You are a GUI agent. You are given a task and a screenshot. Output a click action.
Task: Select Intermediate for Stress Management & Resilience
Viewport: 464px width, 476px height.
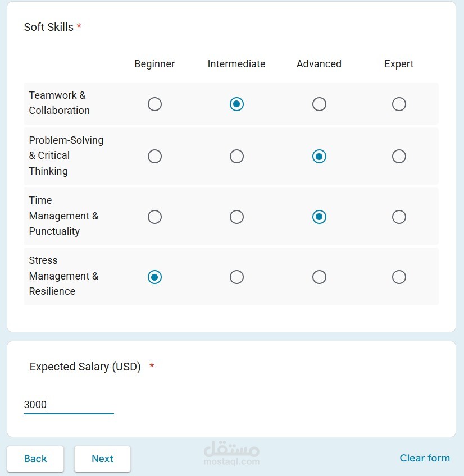click(236, 277)
